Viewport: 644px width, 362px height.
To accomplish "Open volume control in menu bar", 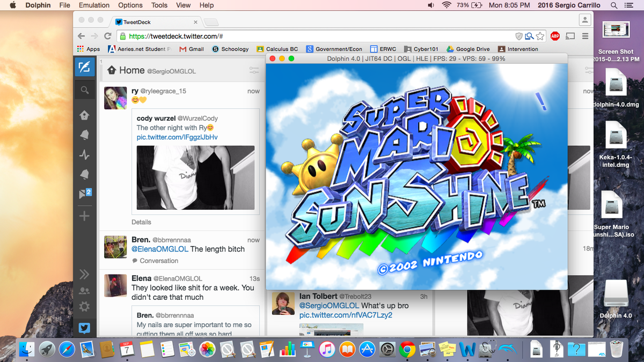I will pyautogui.click(x=431, y=5).
